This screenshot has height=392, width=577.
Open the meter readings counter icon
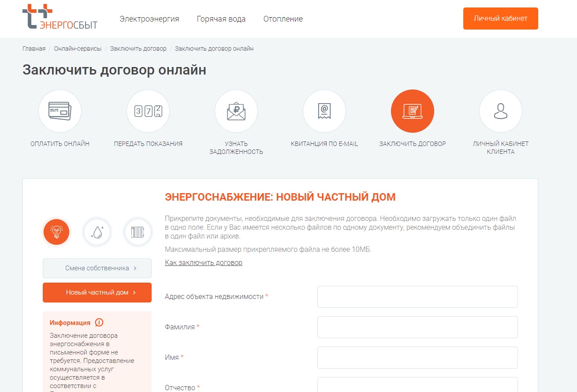point(148,111)
